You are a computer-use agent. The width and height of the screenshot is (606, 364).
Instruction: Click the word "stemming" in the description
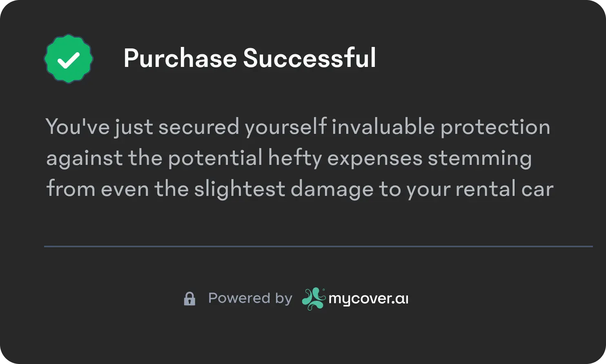click(x=480, y=159)
